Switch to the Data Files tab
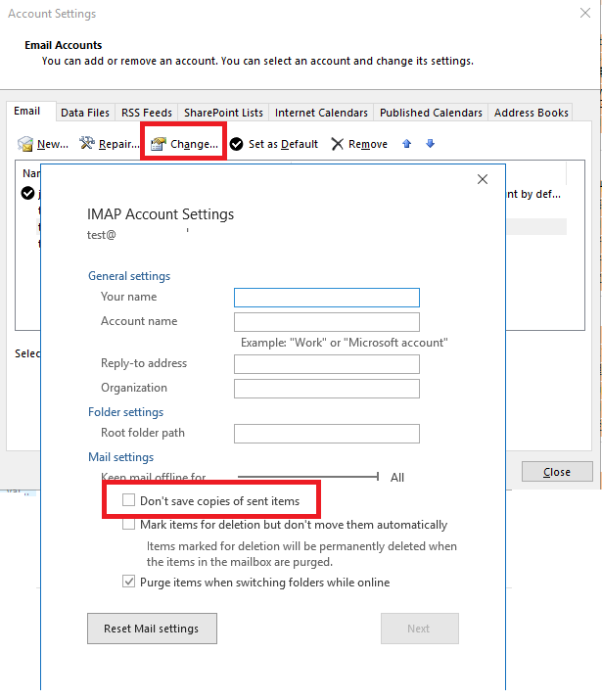 [x=85, y=113]
